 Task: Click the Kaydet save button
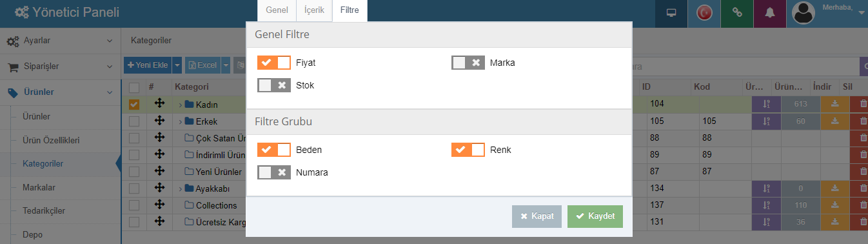click(x=595, y=216)
